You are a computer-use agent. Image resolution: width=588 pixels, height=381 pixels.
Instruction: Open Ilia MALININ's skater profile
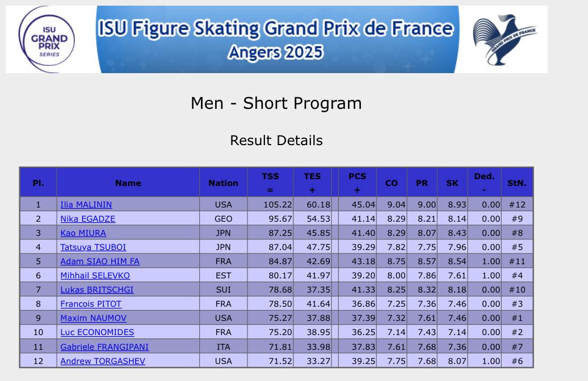(x=86, y=205)
